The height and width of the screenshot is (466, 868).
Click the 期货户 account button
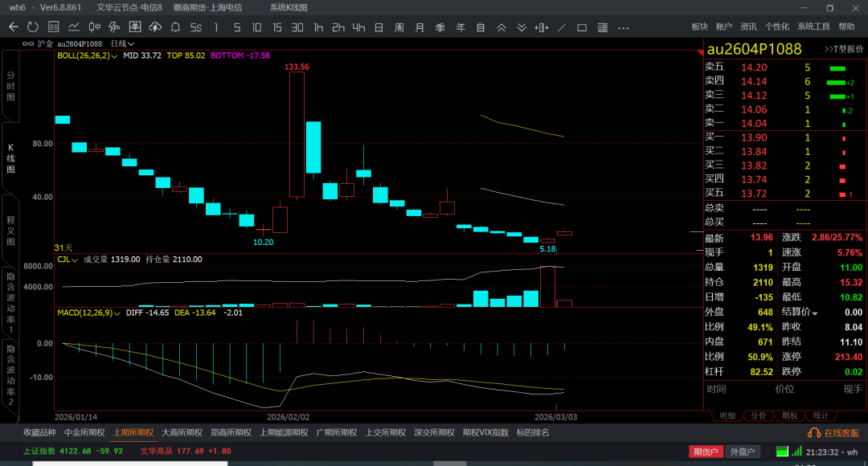(706, 452)
